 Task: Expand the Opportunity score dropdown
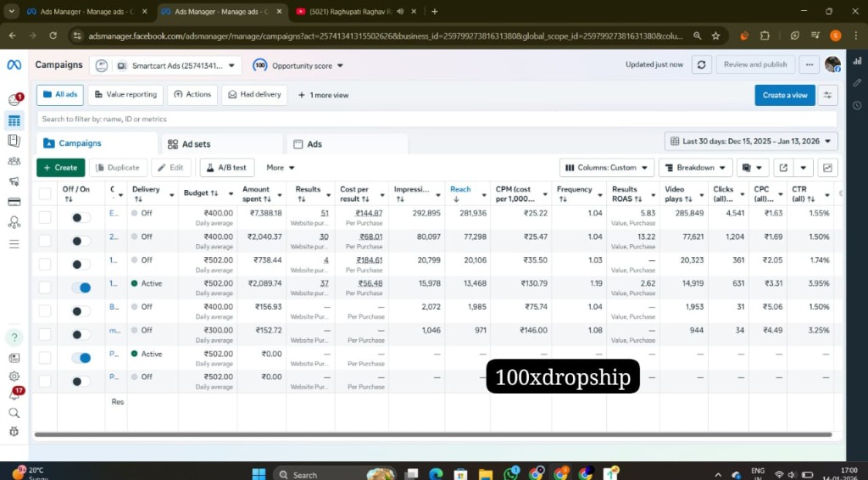[298, 65]
